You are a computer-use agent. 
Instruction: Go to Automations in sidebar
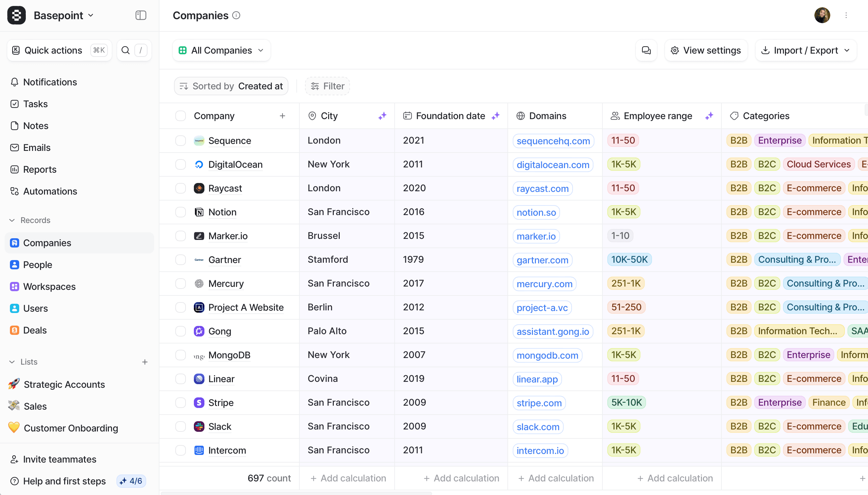click(50, 191)
